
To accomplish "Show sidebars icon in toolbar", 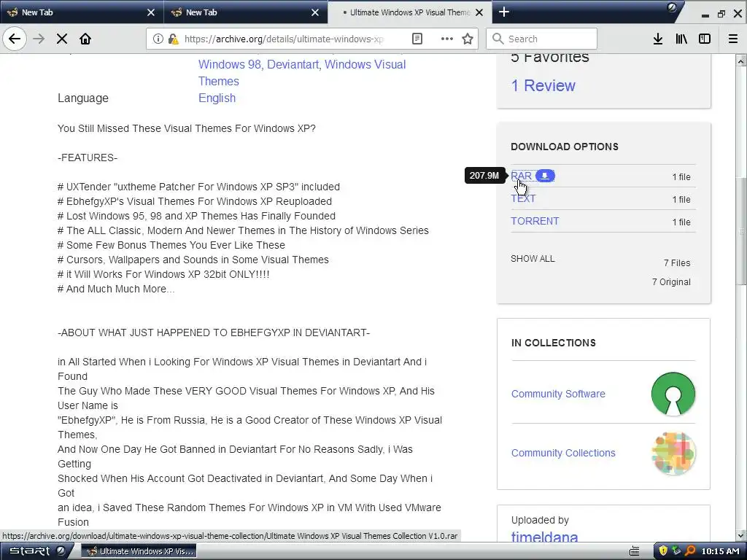I will click(x=705, y=39).
